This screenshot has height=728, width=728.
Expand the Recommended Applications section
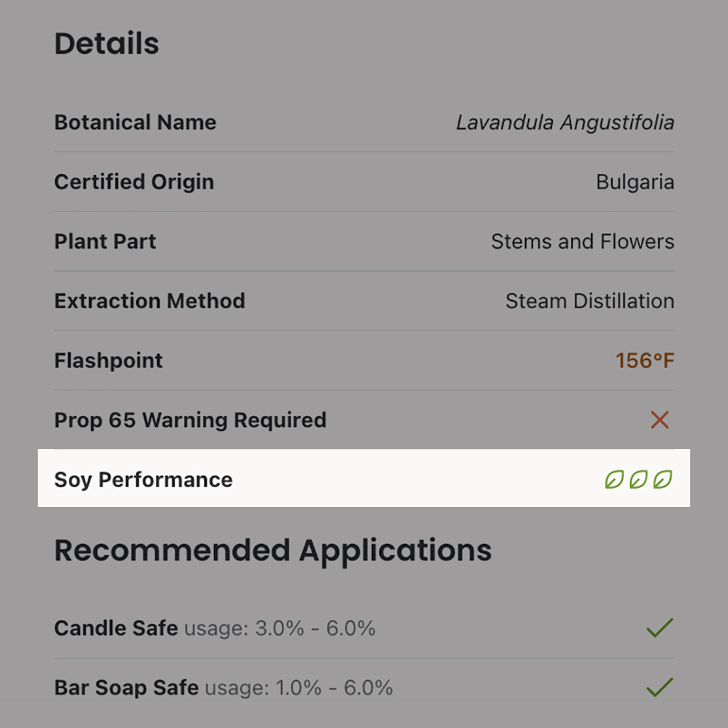pyautogui.click(x=272, y=550)
